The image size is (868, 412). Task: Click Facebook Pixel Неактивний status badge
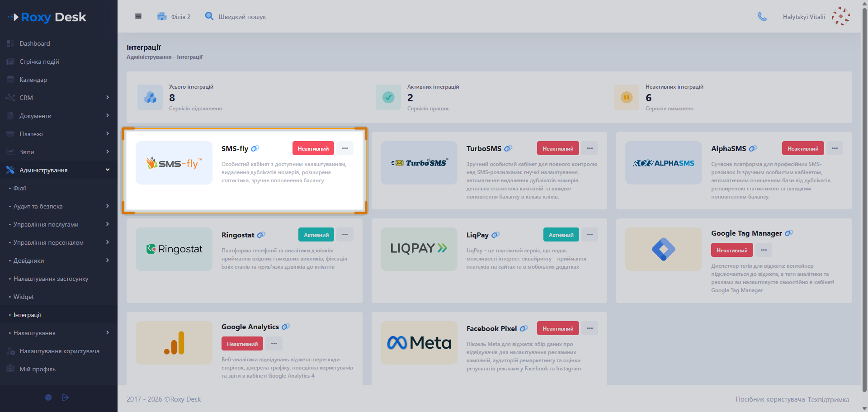(558, 328)
